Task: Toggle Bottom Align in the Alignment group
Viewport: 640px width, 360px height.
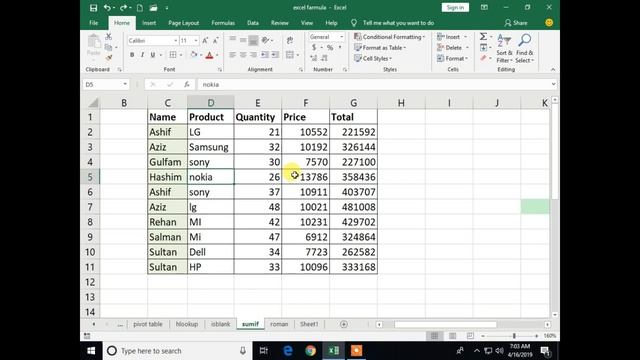Action: click(253, 40)
